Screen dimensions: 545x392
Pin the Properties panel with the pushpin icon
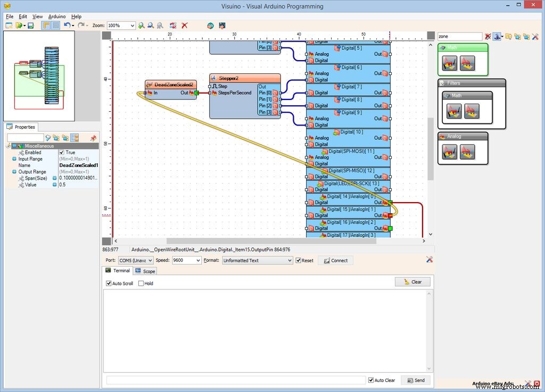point(93,138)
